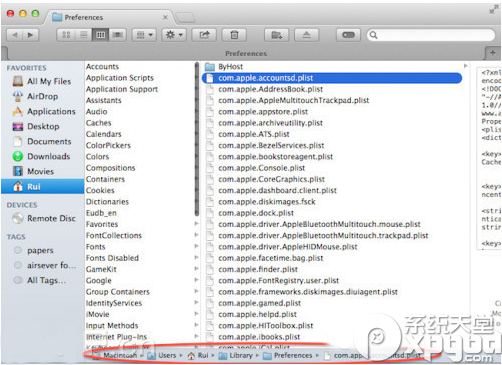Click the Share toolbar icon
Image resolution: width=502 pixels, height=365 pixels.
[x=204, y=35]
